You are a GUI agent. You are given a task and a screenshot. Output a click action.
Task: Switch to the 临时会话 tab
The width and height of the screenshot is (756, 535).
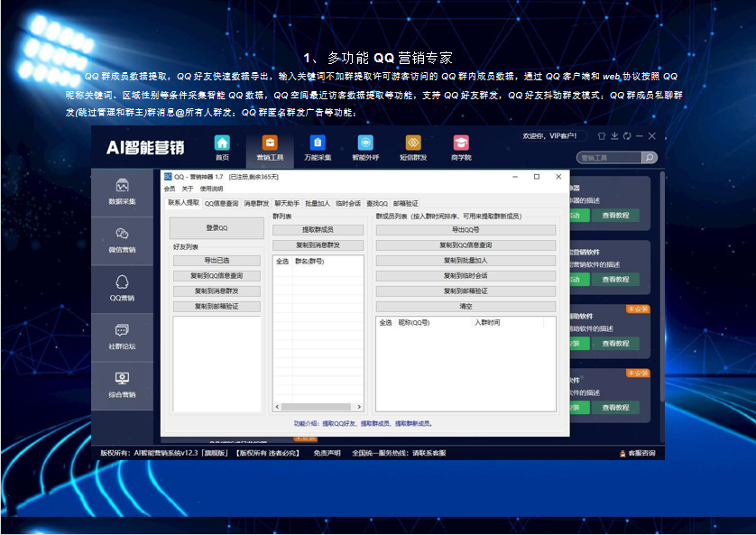pos(348,203)
